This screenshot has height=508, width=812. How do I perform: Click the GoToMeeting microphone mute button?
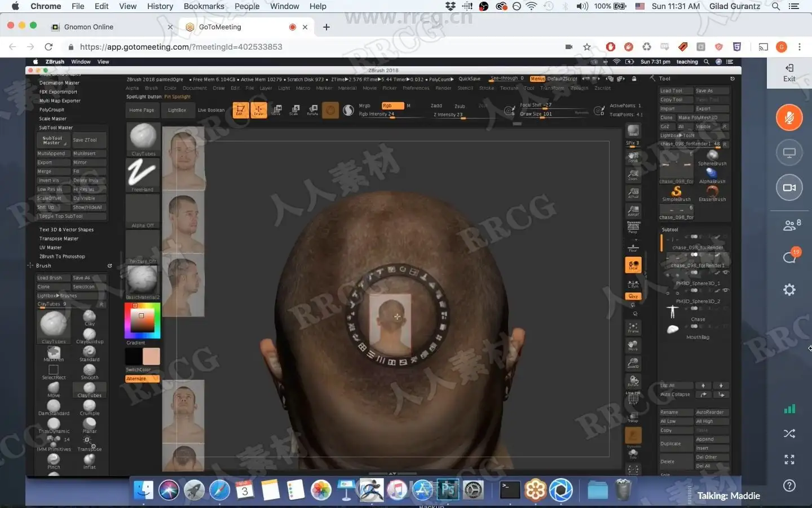tap(789, 117)
